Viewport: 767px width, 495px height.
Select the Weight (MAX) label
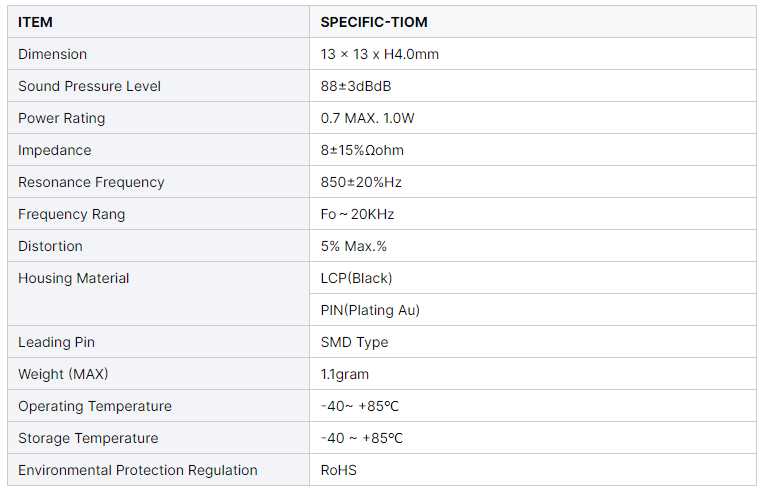(x=63, y=374)
